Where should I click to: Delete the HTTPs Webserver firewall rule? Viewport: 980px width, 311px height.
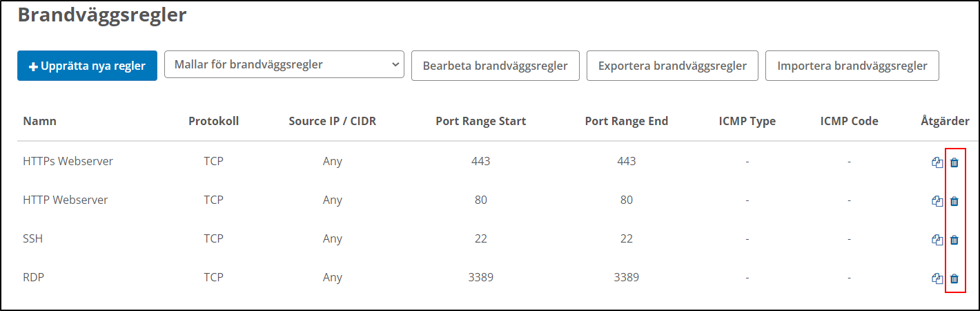(x=954, y=162)
